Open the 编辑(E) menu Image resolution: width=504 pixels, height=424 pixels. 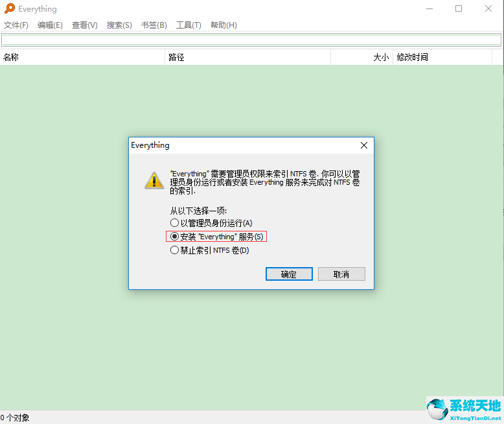pyautogui.click(x=50, y=25)
